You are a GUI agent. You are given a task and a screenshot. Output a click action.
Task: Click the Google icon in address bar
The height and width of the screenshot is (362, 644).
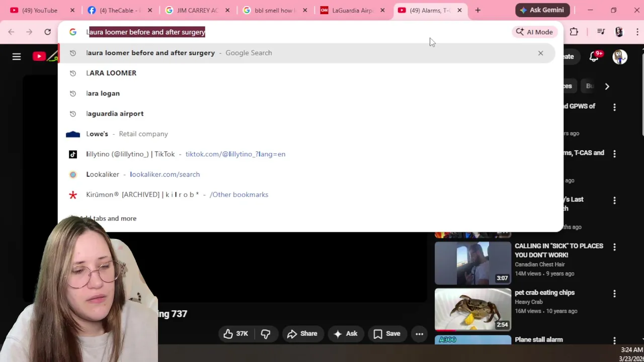(x=73, y=32)
